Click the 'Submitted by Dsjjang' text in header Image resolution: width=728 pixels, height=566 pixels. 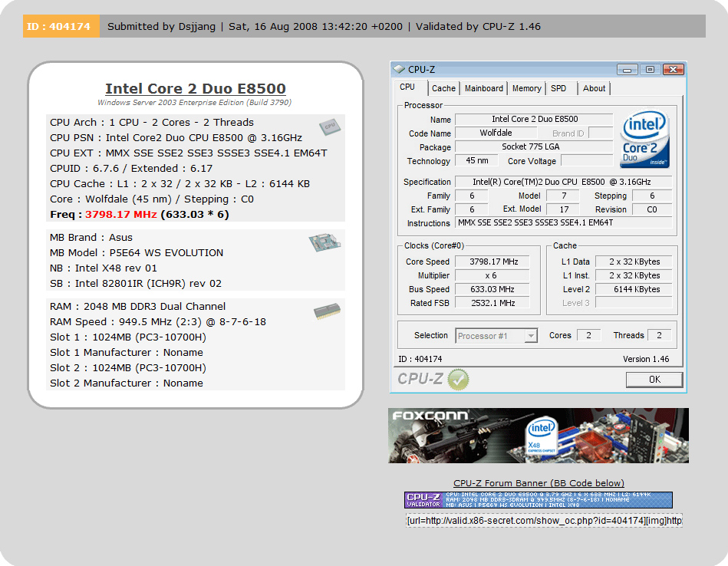[162, 27]
